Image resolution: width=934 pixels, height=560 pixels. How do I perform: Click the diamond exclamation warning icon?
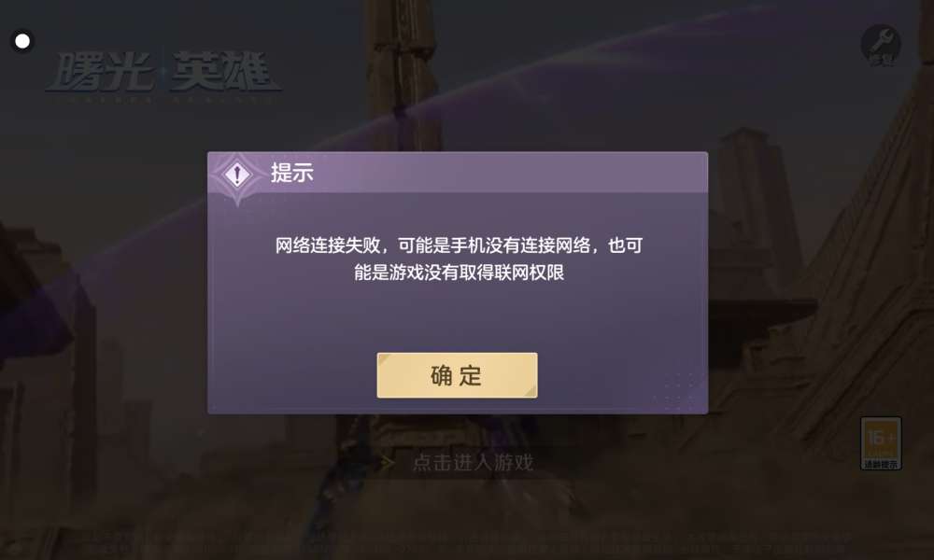pyautogui.click(x=237, y=175)
